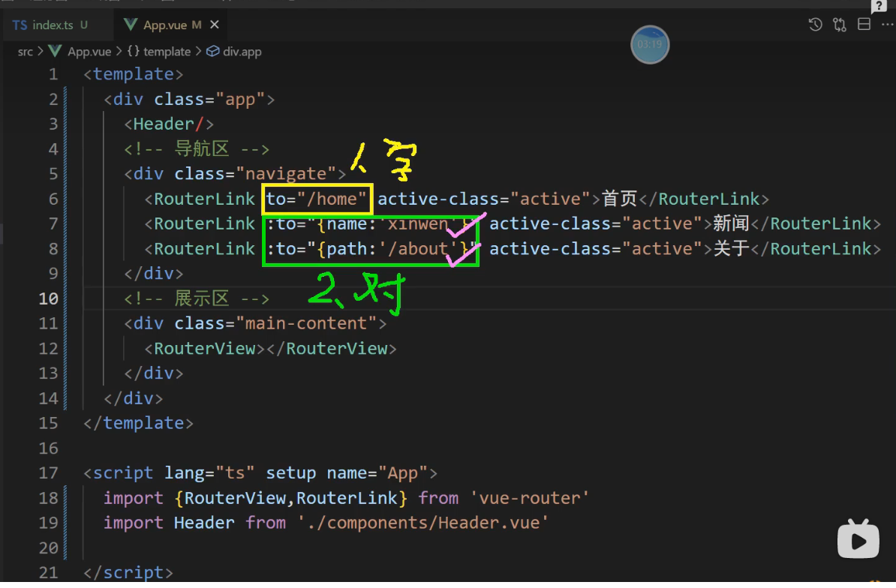Click the 导航区 comment line

coord(197,149)
